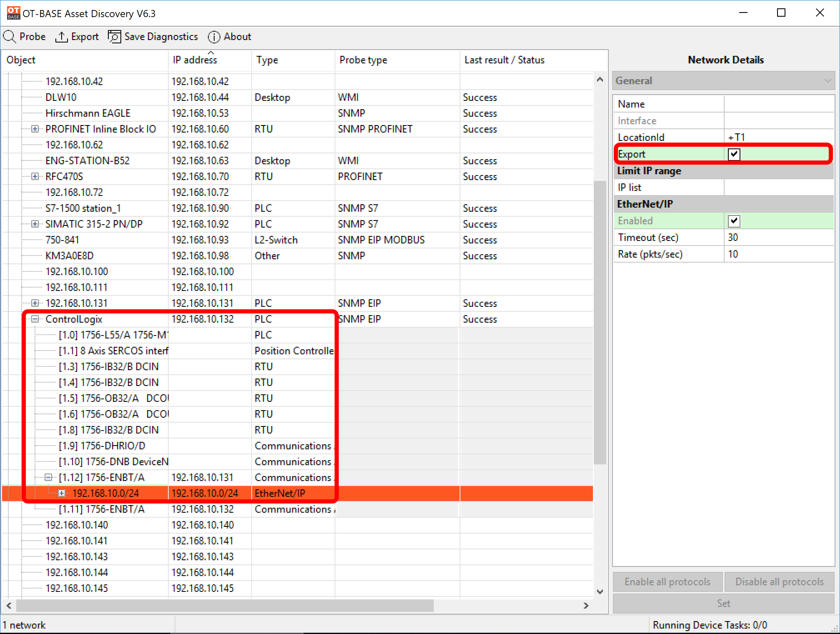Select the [1.10] 1756-DNB DeviceNet row
Screen dimensions: 840x634
pos(297,462)
